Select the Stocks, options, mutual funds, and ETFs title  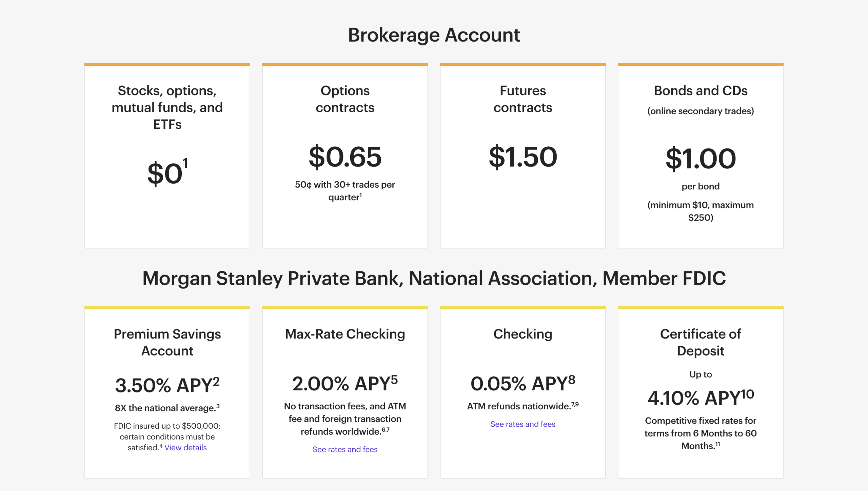coord(167,107)
